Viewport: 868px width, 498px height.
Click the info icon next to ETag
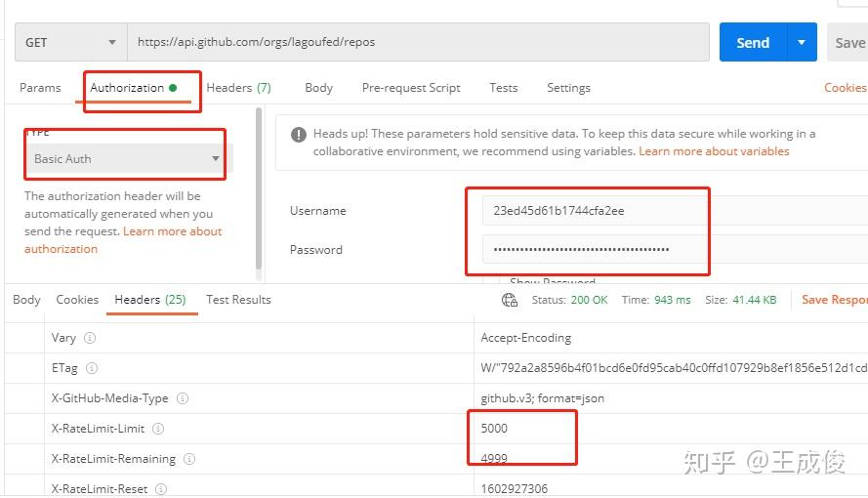[92, 368]
